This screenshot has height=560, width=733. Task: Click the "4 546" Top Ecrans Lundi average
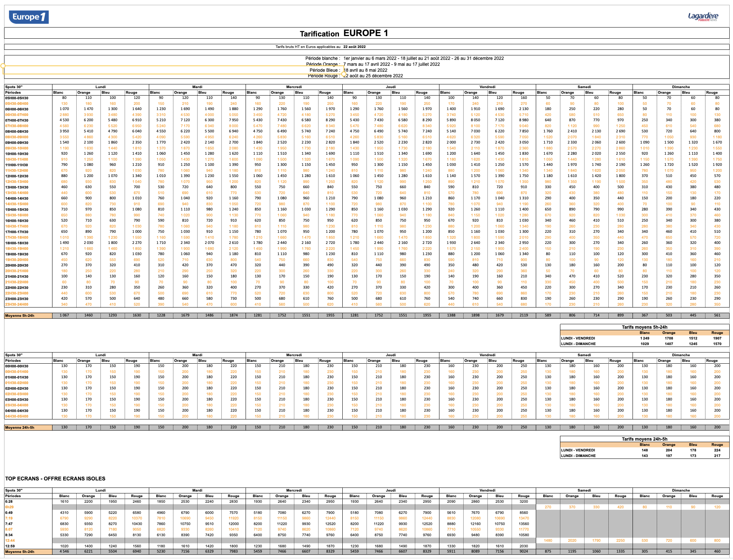(x=64, y=551)
